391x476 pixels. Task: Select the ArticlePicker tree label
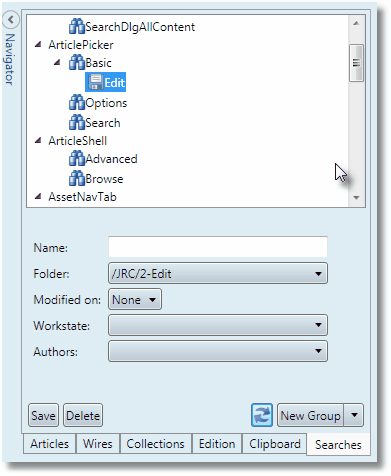pyautogui.click(x=81, y=45)
